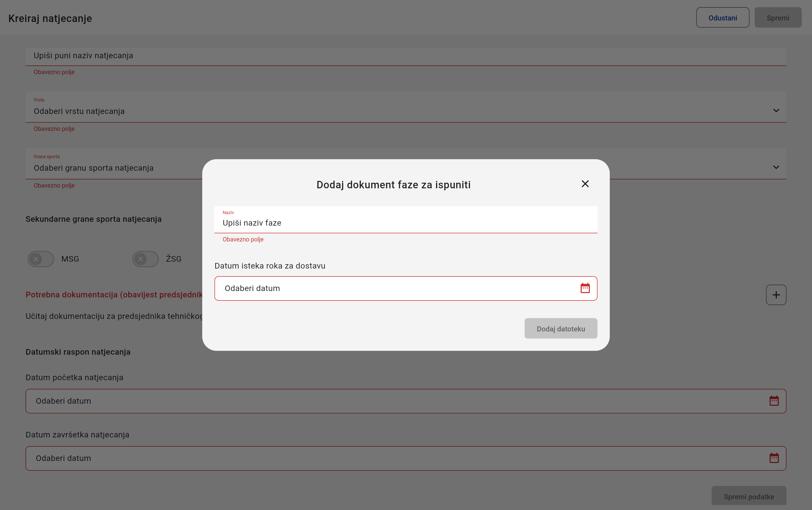Click the plus icon to add documentation
Screen dimensions: 812x510
click(x=775, y=295)
